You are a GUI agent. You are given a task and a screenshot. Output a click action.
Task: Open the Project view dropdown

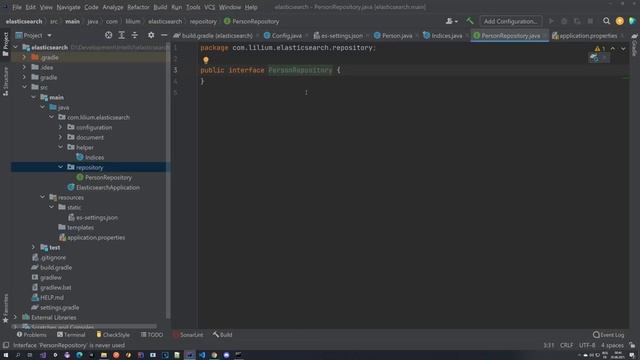33,36
